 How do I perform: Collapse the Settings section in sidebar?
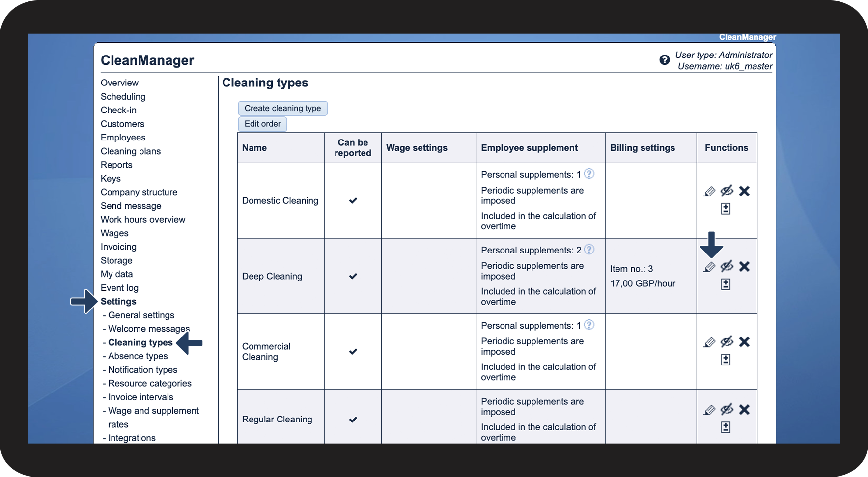coord(118,302)
